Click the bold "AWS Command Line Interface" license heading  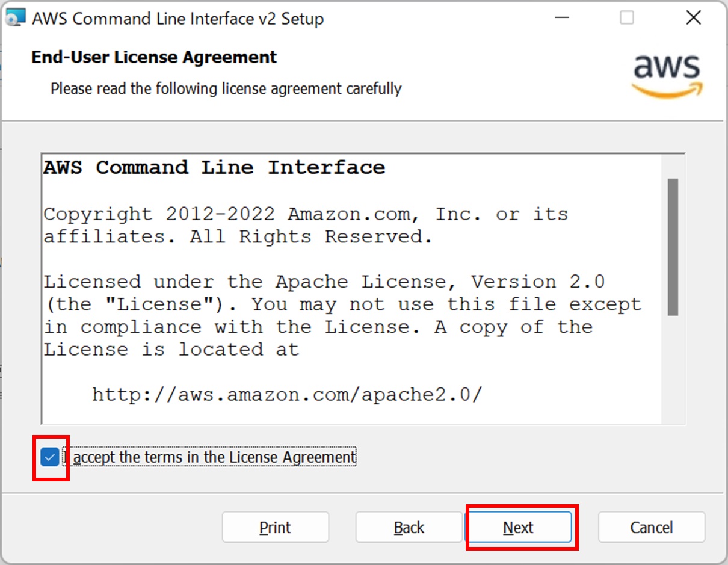pyautogui.click(x=214, y=168)
